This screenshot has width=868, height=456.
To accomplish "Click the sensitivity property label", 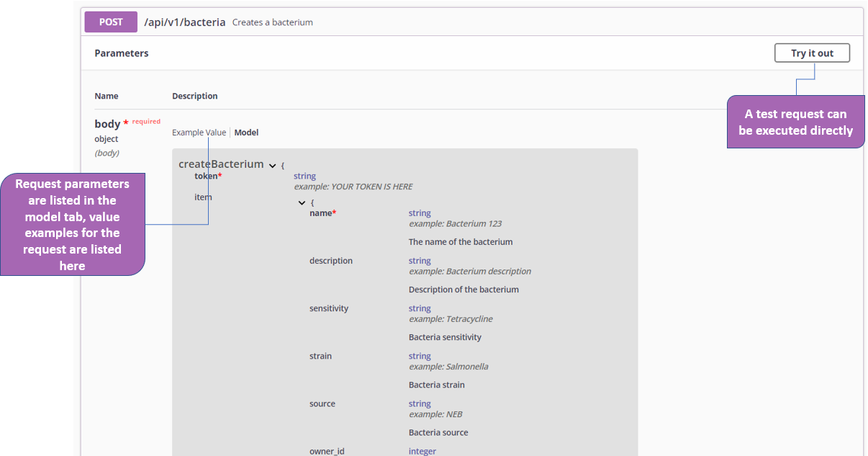I will tap(329, 308).
